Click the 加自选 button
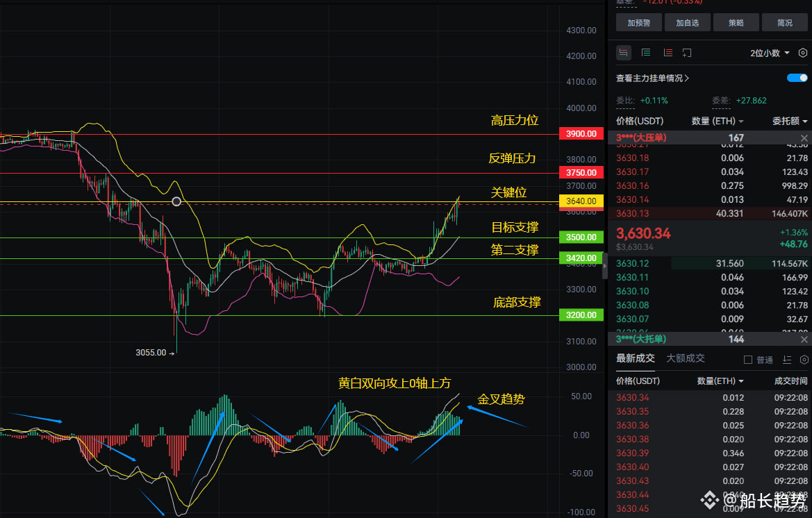This screenshot has width=812, height=518. click(687, 23)
